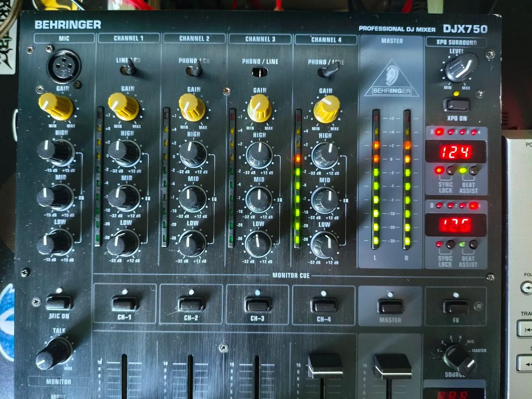
Task: Click the Channel 3 LED level meter
Action: tap(232, 179)
